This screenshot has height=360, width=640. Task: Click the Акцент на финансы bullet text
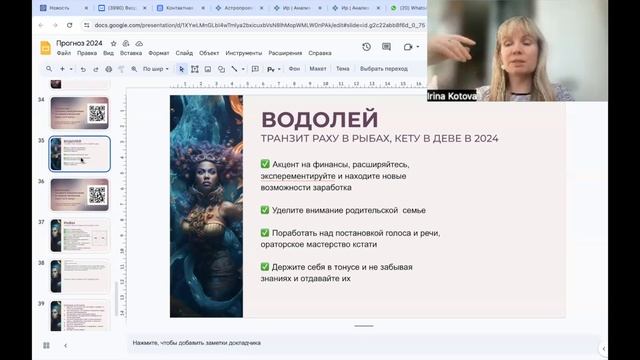[x=335, y=176]
